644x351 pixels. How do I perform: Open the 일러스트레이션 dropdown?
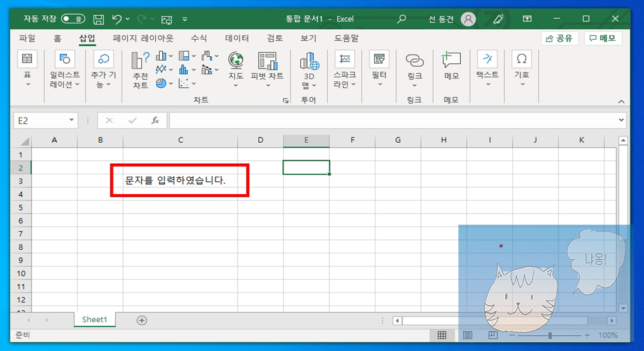[65, 68]
